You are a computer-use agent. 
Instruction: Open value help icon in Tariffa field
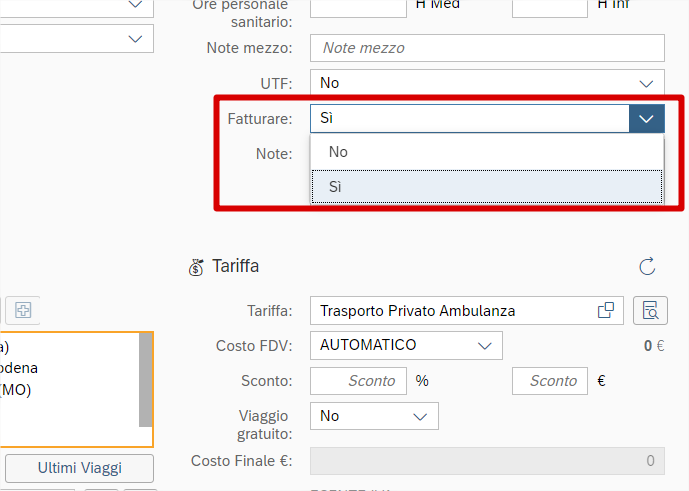click(606, 311)
